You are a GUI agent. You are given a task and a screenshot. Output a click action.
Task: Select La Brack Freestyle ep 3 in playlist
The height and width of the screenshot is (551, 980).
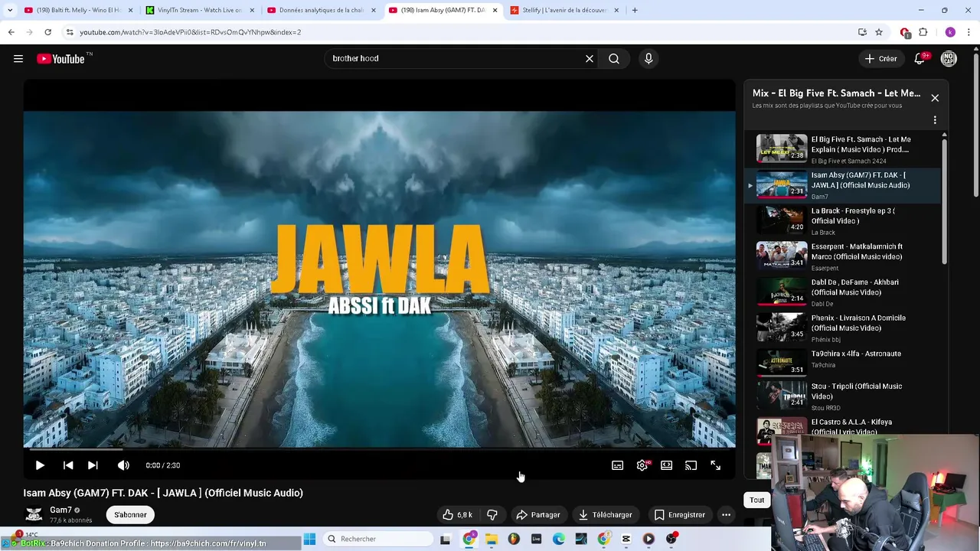[x=842, y=221]
